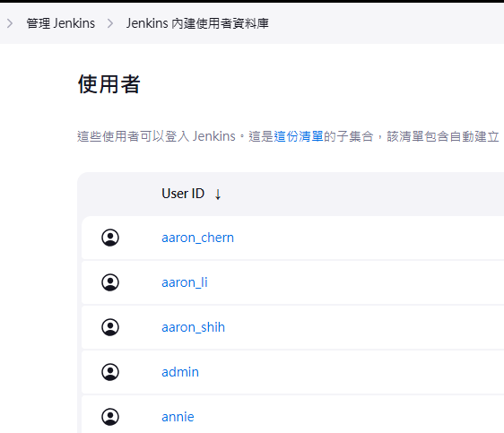Go to 管理 Jenkins breadcrumb
The image size is (504, 433).
(x=61, y=23)
